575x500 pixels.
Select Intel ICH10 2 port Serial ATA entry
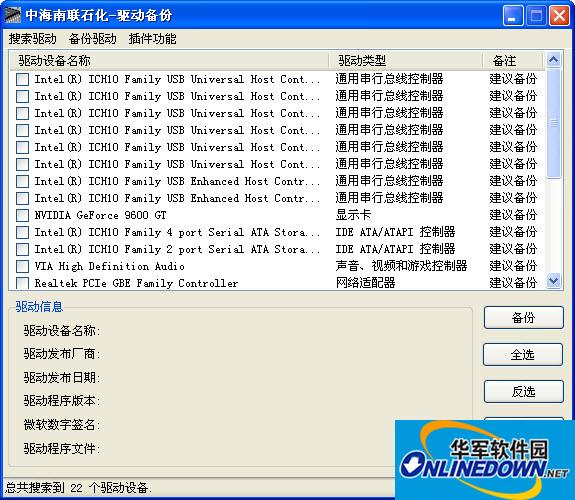click(177, 249)
